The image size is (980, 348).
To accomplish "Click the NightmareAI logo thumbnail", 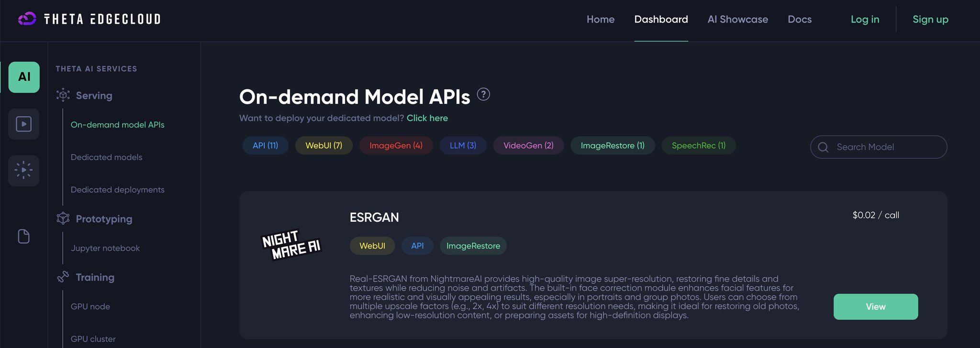I will tap(291, 245).
